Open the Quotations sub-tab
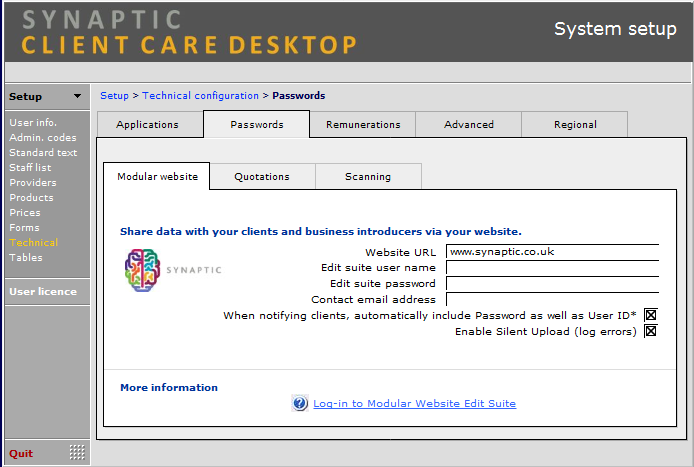Viewport: 694px width, 467px height. 262,177
